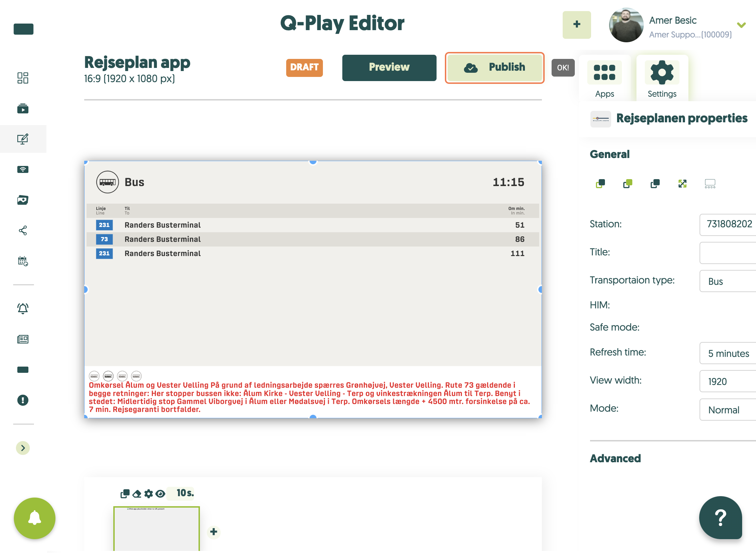756x553 pixels.
Task: Select the slide thumbnail in timeline
Action: pyautogui.click(x=157, y=529)
